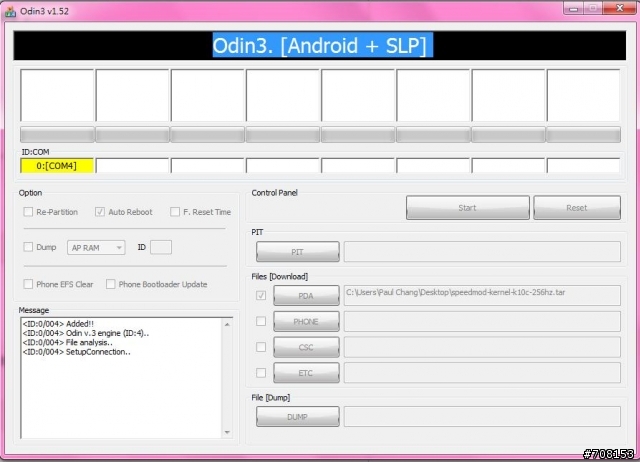Click message scrollbar up arrow
Viewport: 640px width, 462px height.
click(227, 324)
